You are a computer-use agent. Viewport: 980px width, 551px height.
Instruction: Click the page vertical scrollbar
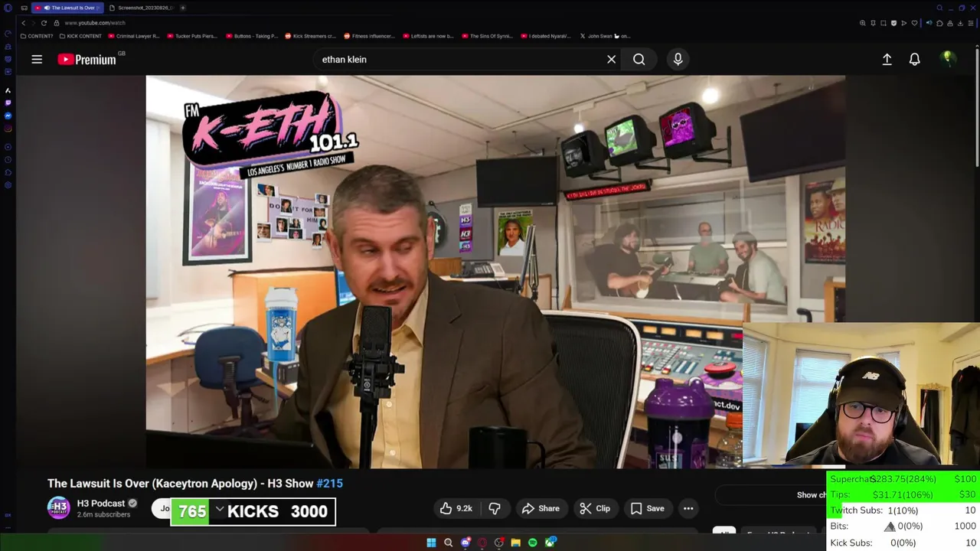click(x=977, y=107)
